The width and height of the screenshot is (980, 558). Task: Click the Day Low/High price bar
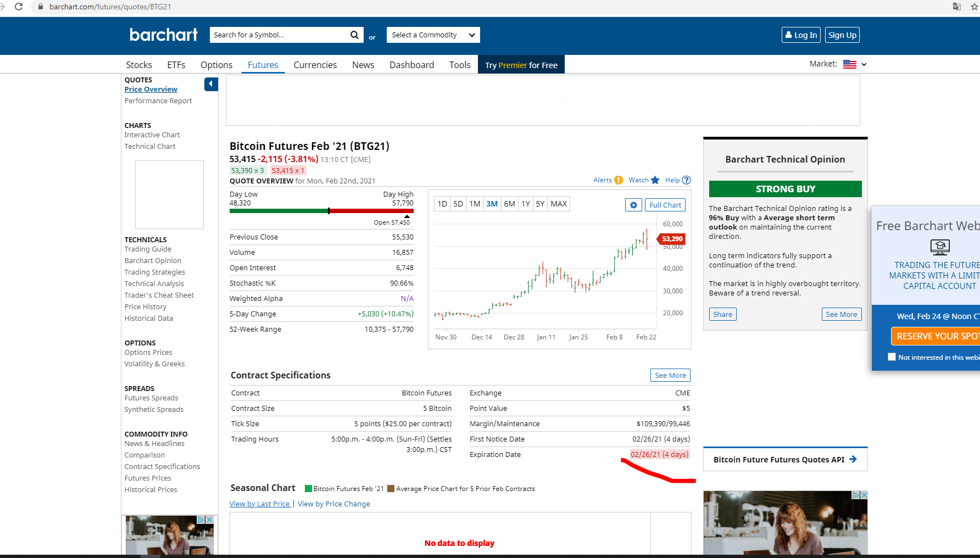point(321,210)
